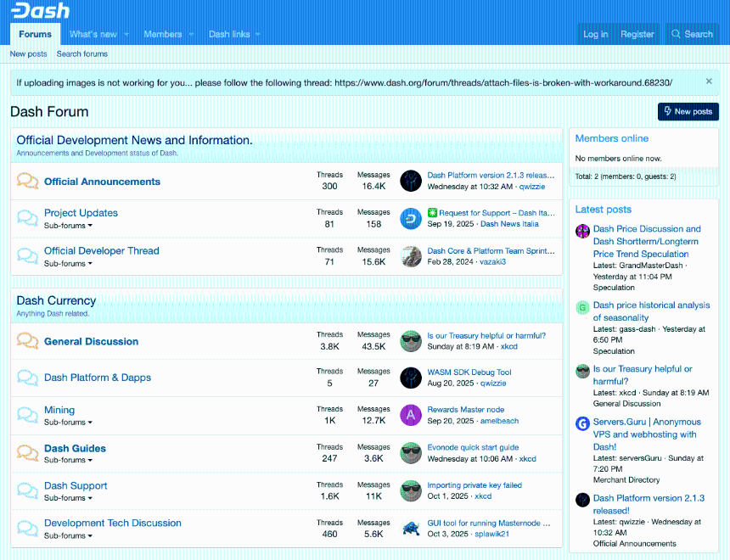Expand the What's new menu arrow
The image size is (730, 560).
point(126,35)
